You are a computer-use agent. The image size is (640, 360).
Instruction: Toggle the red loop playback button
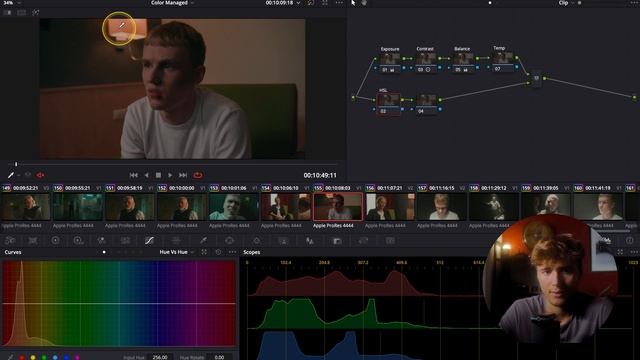coord(198,175)
